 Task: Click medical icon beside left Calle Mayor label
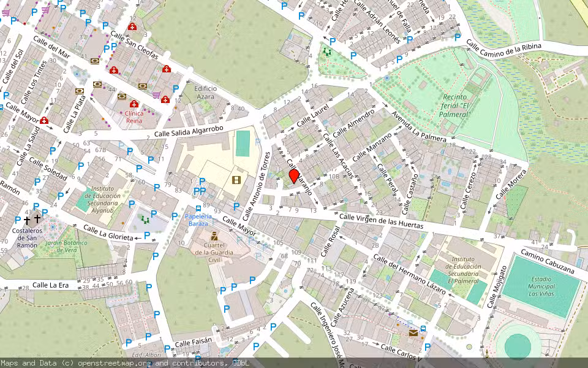[44, 121]
